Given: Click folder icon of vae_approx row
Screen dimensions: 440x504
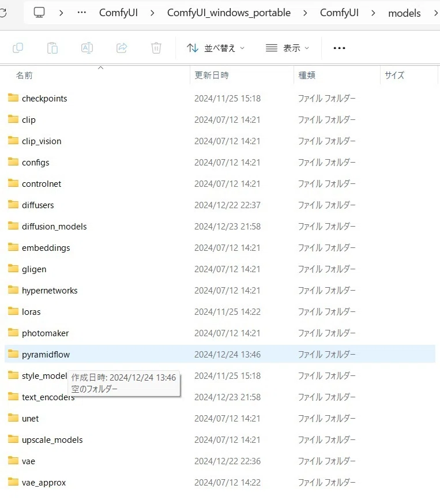Looking at the screenshot, I should tap(13, 482).
